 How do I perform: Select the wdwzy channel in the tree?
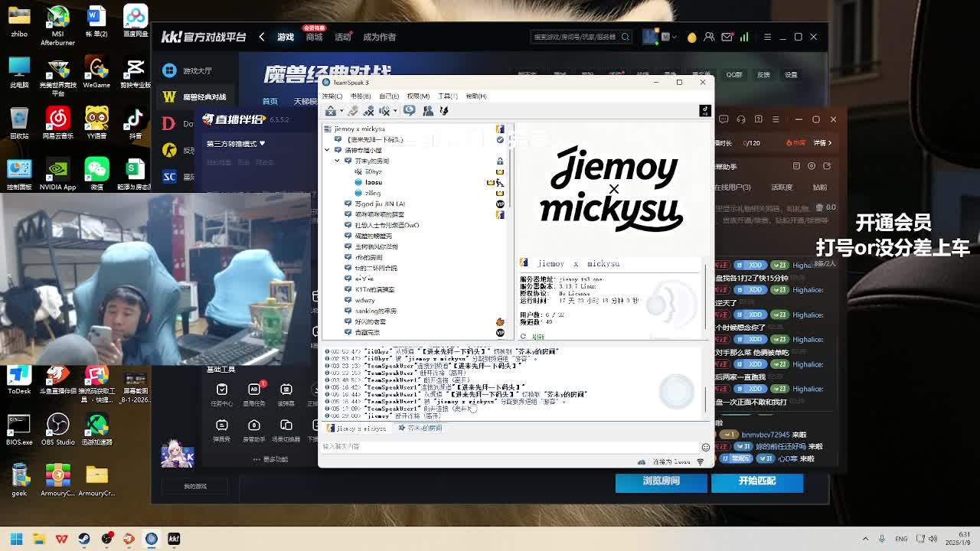click(364, 300)
